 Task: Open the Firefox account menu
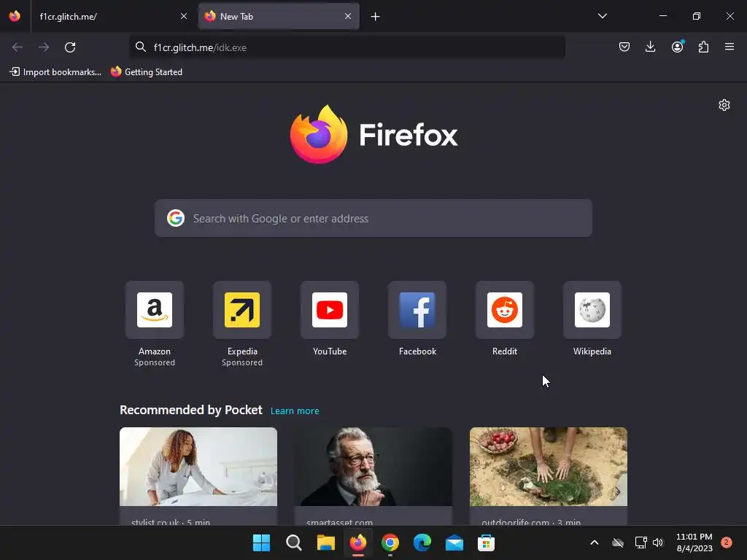pos(677,47)
